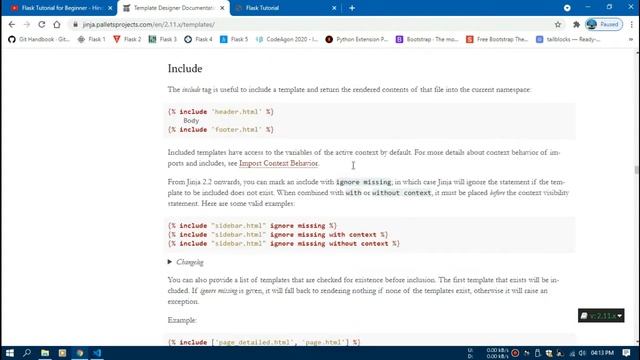Screen dimensions: 640x360
Task: Expand the Changelog disclosure triangle
Action: [170, 262]
